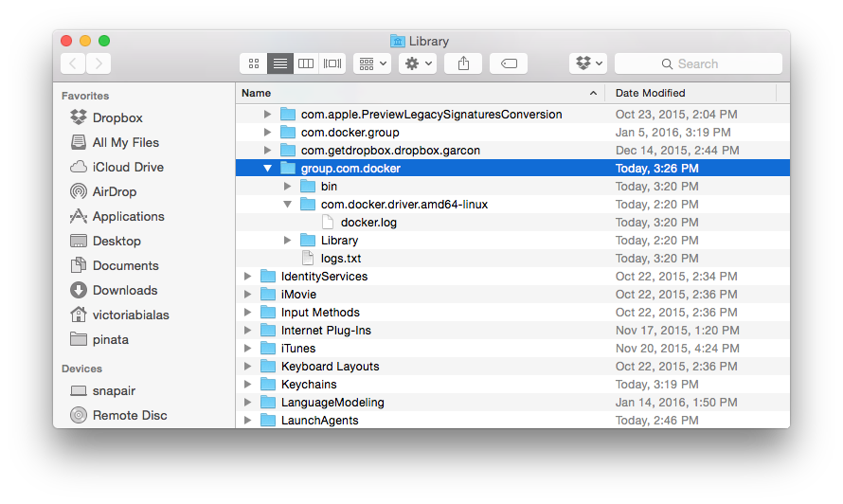Collapse the group.com.docker folder

(268, 169)
